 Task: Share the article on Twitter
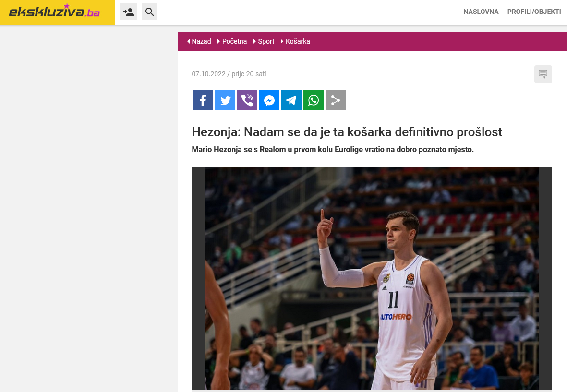[x=225, y=100]
